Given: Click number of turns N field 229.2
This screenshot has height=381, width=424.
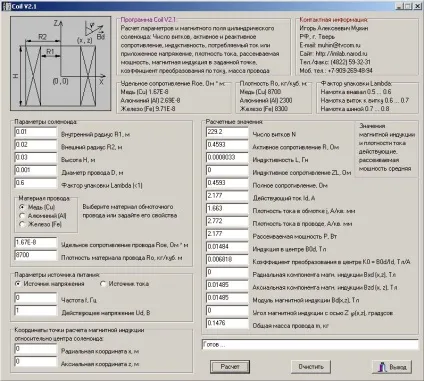Looking at the screenshot, I should click(x=227, y=132).
